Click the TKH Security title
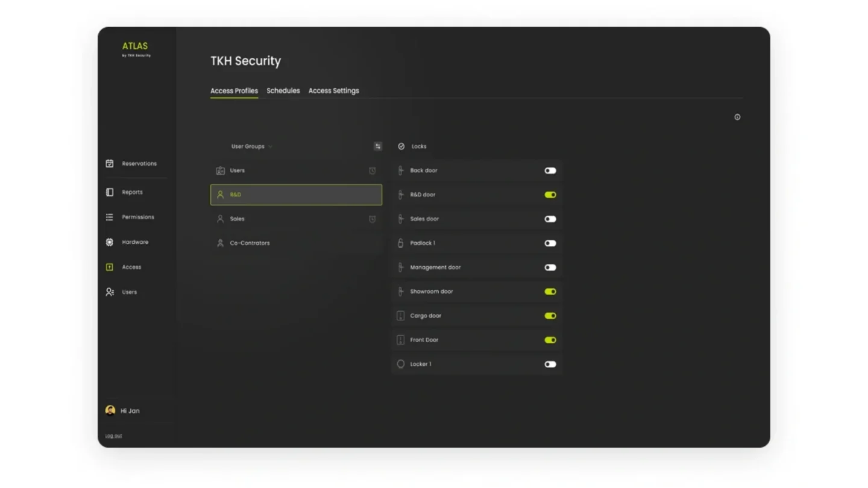Screen dimensions: 868x488 tap(246, 61)
